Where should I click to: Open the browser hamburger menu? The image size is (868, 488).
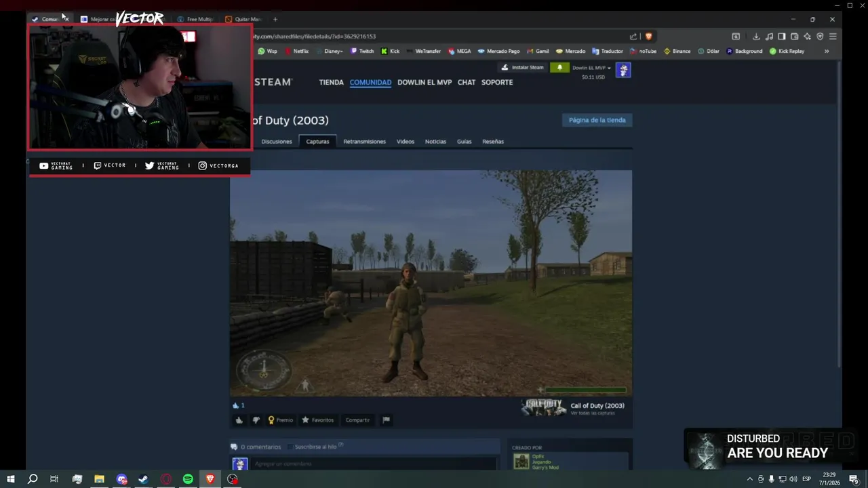point(833,37)
